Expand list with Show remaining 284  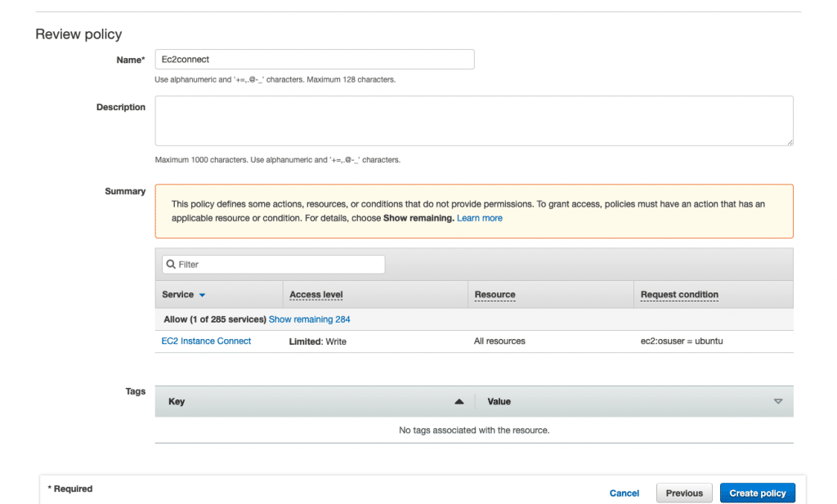(x=309, y=319)
